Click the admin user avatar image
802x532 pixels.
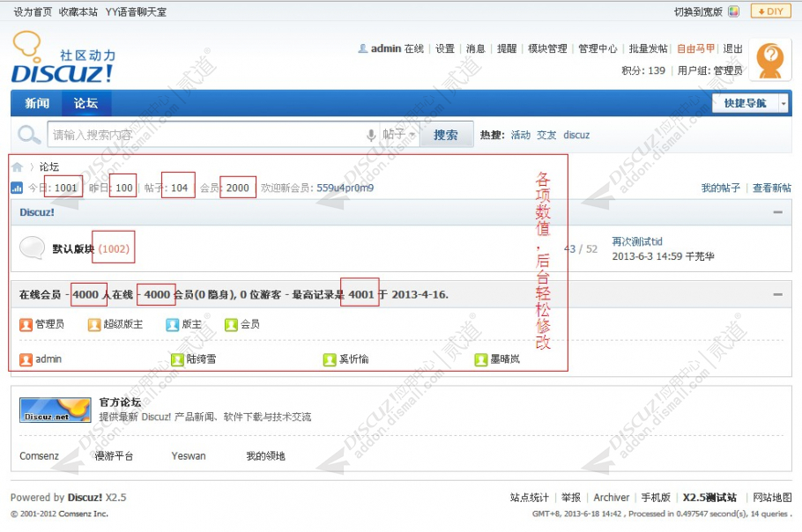coord(769,60)
